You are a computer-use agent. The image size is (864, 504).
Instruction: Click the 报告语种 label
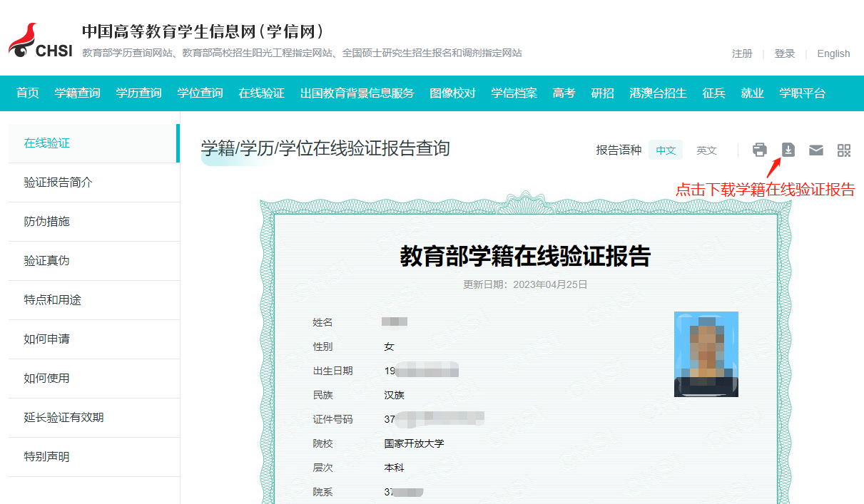coord(619,150)
